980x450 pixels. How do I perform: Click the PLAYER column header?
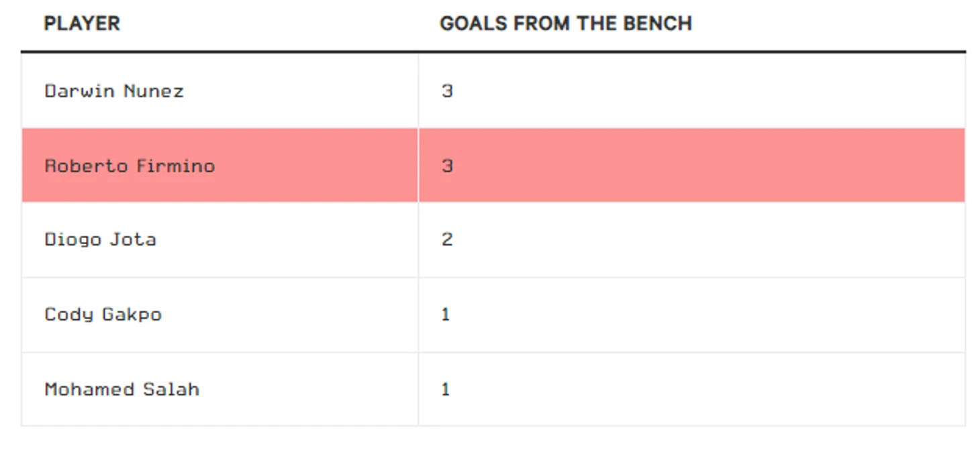[82, 23]
